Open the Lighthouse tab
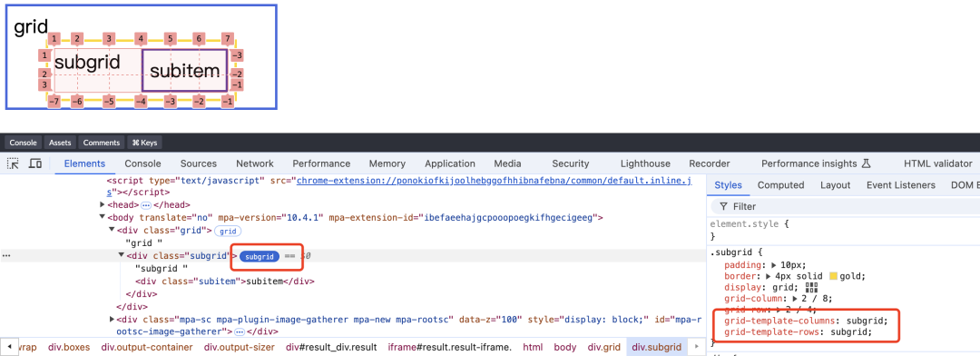The image size is (980, 356). (x=646, y=163)
